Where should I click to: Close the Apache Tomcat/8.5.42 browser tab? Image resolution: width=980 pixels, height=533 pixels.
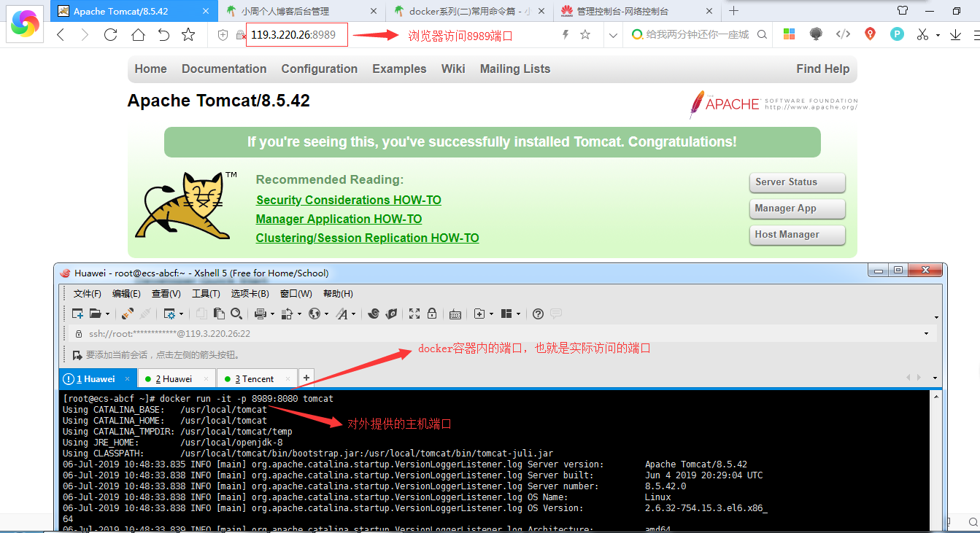pyautogui.click(x=206, y=11)
